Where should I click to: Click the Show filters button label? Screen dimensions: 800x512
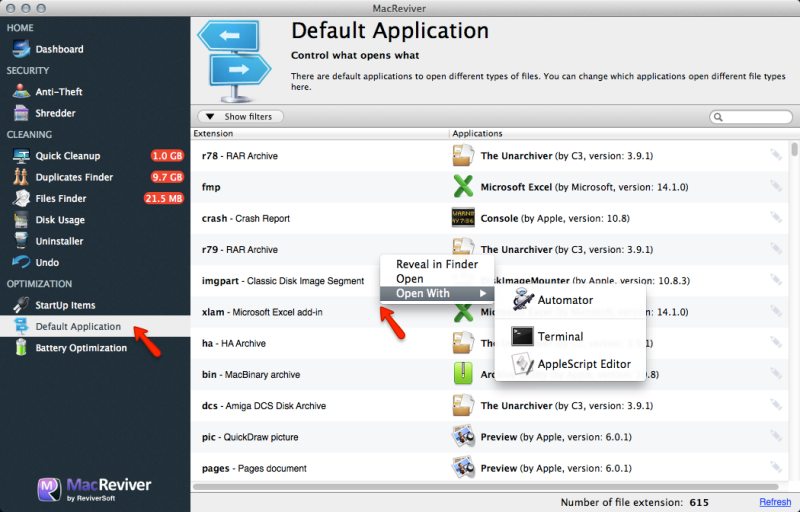[248, 116]
